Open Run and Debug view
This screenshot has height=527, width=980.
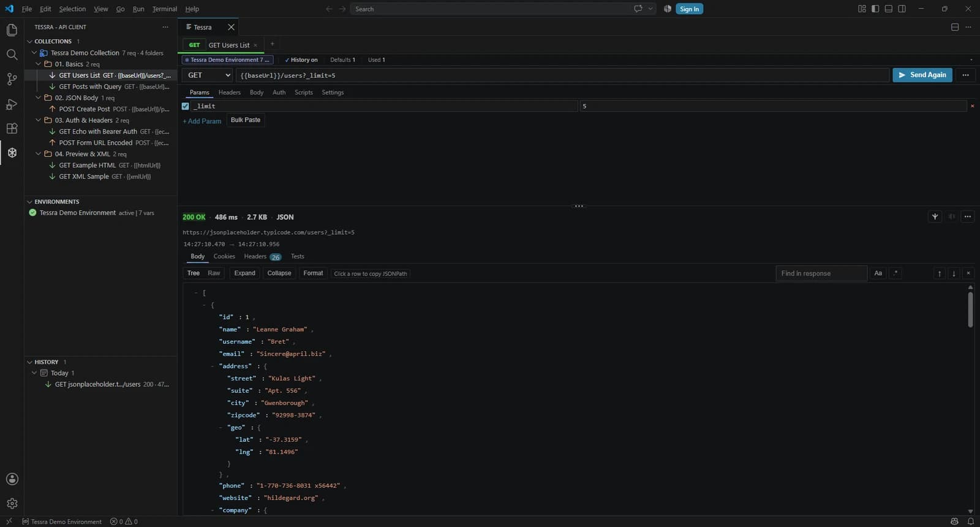pyautogui.click(x=12, y=104)
